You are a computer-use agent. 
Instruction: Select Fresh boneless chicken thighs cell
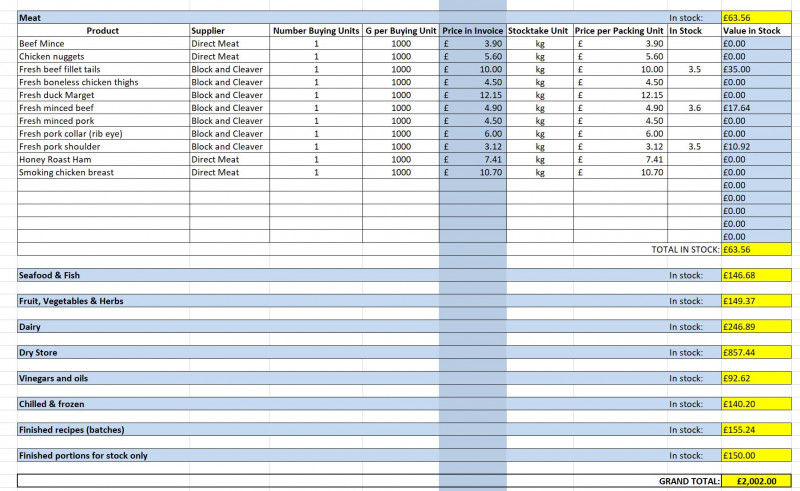point(103,82)
